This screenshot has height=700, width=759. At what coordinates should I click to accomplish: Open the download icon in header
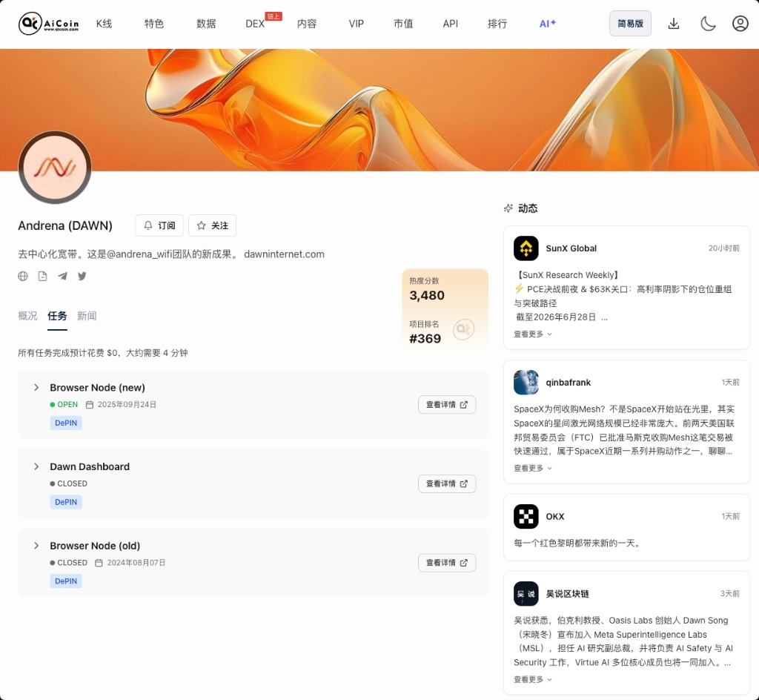coord(673,23)
